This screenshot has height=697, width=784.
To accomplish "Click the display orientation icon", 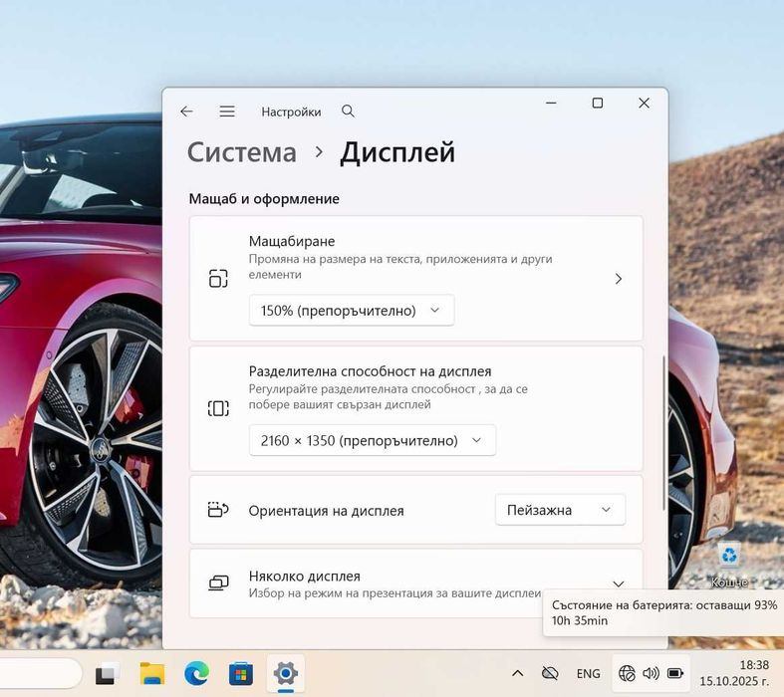I will [x=218, y=510].
